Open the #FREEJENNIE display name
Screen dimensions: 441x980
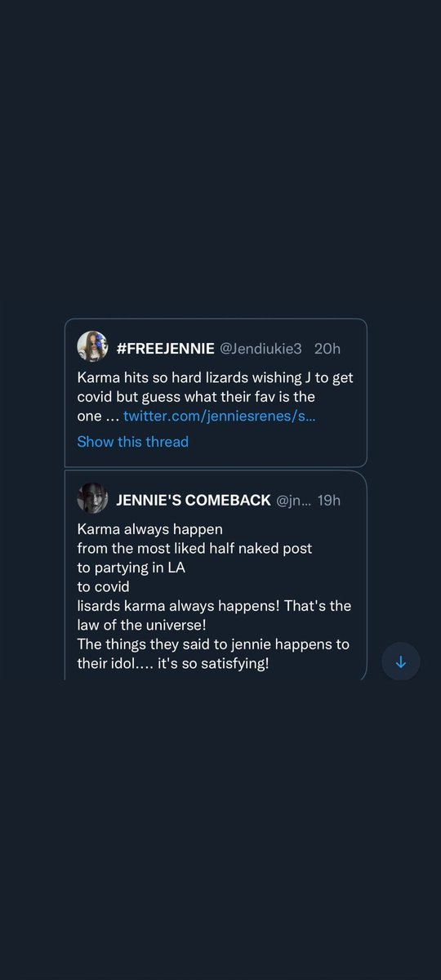tap(166, 349)
